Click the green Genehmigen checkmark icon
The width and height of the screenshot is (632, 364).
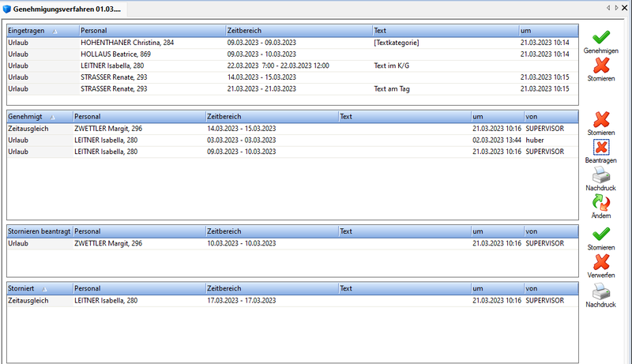[x=601, y=38]
